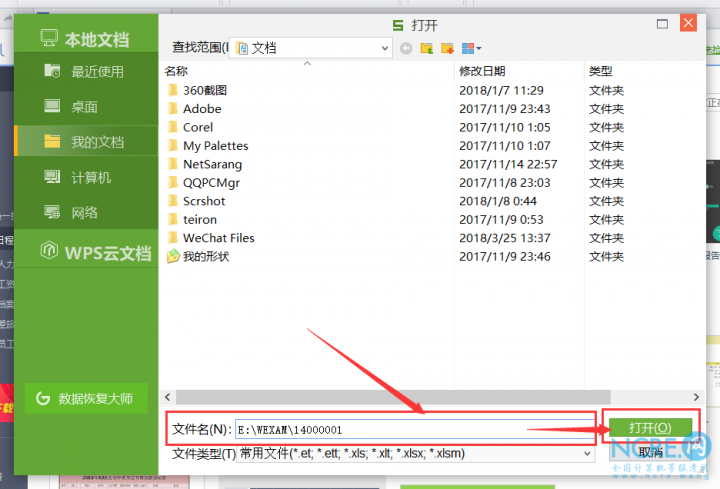
Task: Select the Corel folder
Action: (198, 127)
